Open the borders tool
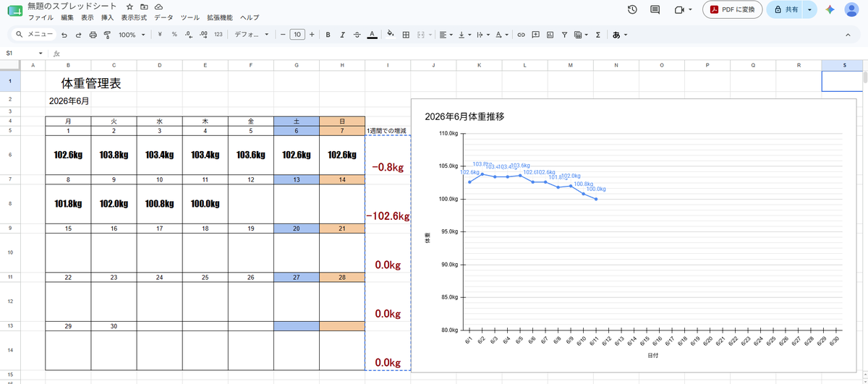The width and height of the screenshot is (868, 384). pyautogui.click(x=406, y=34)
